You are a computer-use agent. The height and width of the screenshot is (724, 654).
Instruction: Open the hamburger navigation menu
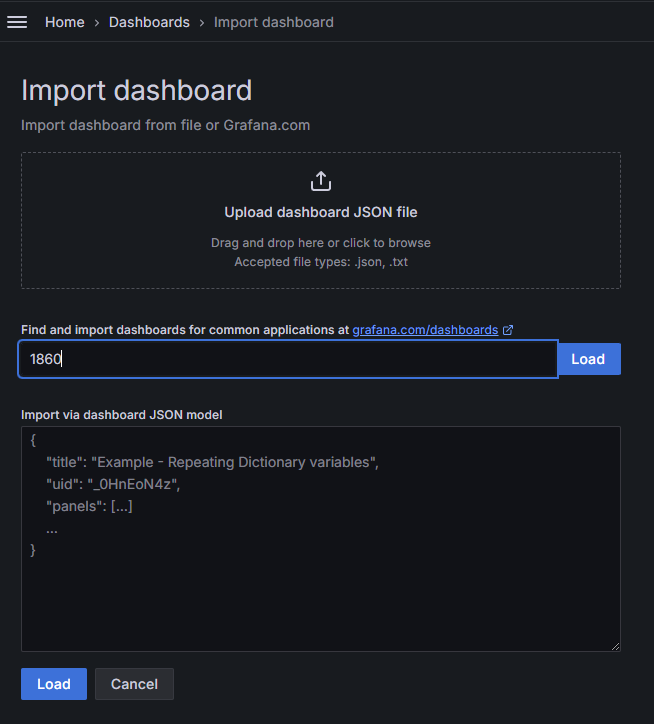click(x=17, y=22)
